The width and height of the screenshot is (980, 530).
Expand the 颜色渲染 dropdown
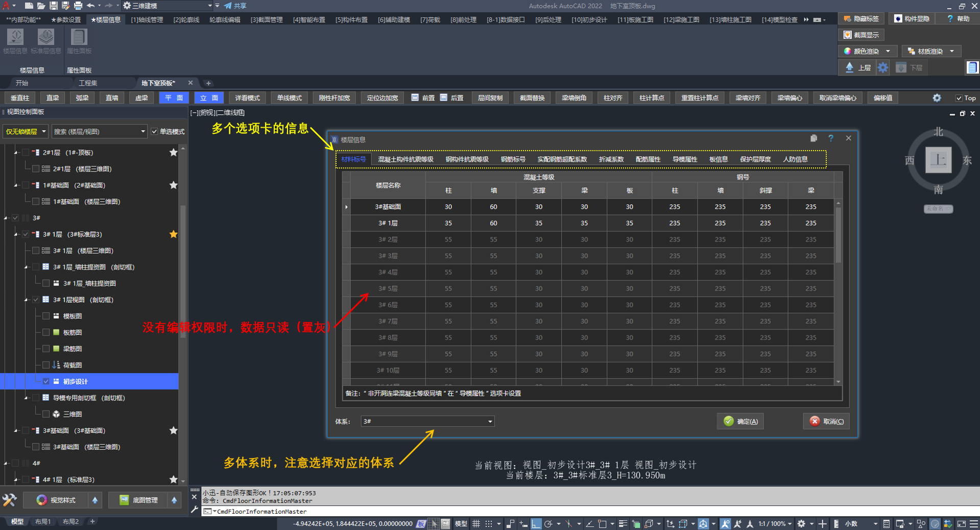(x=888, y=51)
